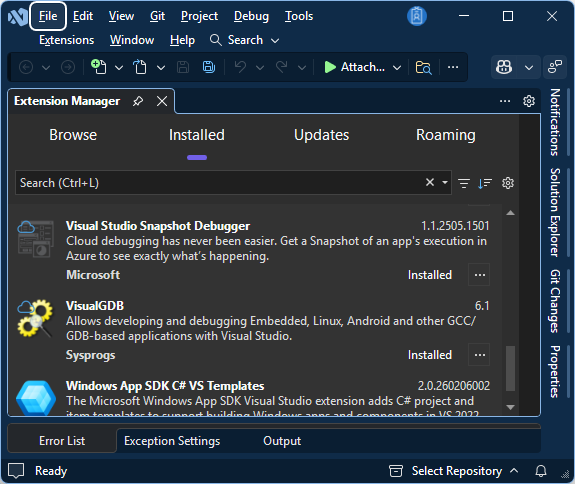
Task: Click the Visual Studio logo icon
Action: coord(17,16)
